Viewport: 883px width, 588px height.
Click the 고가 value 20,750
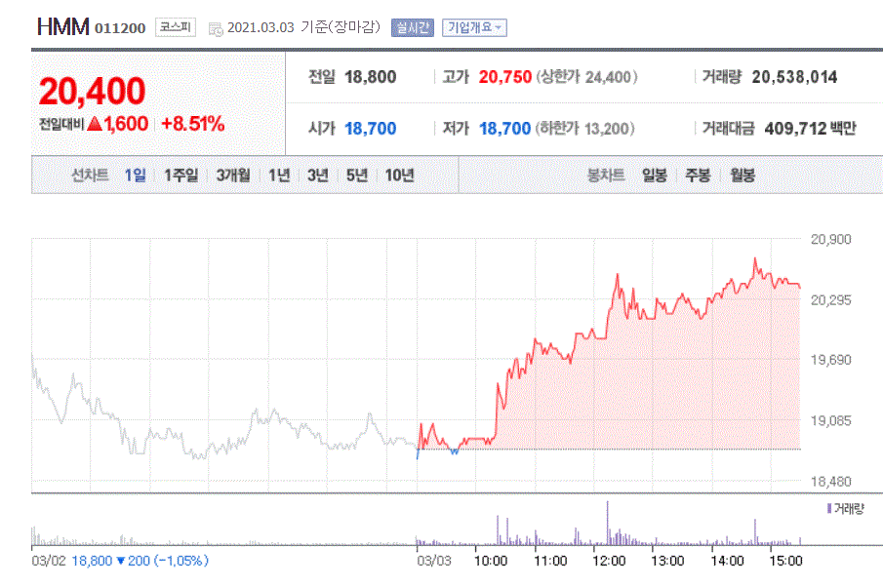[x=505, y=77]
